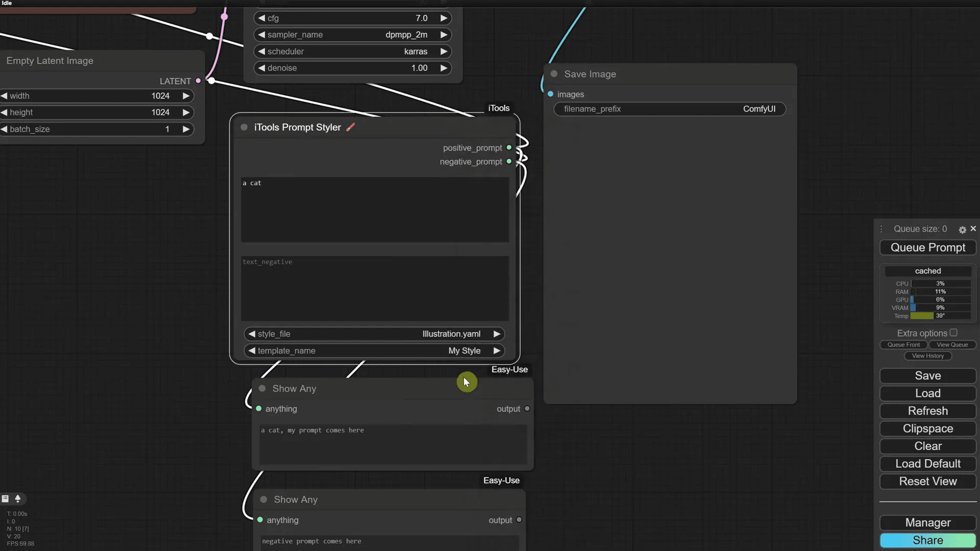Viewport: 980px width, 551px height.
Task: Click the Share button
Action: tap(928, 540)
